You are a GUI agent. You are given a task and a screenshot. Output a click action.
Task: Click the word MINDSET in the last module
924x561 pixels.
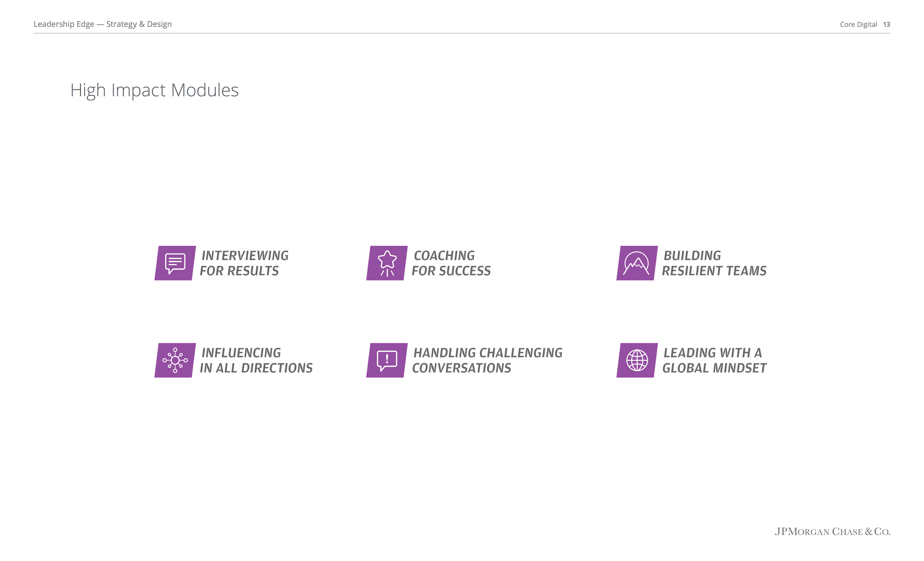(x=740, y=368)
